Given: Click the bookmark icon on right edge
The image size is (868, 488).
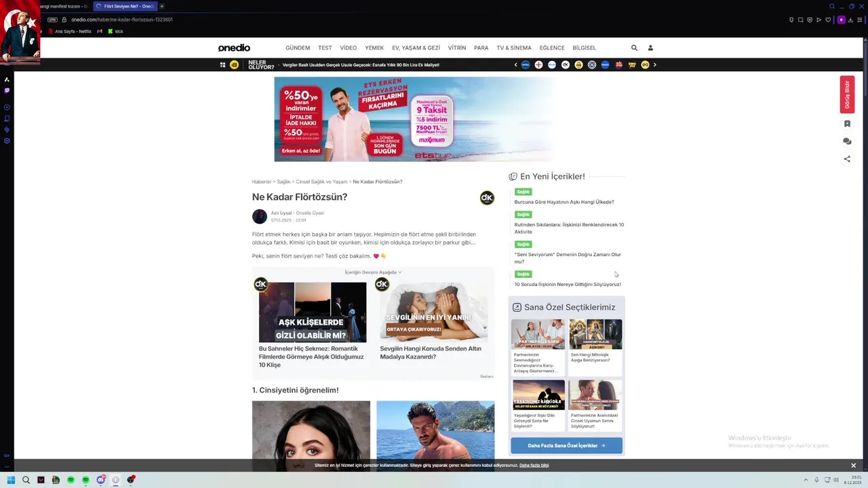Looking at the screenshot, I should tap(847, 124).
